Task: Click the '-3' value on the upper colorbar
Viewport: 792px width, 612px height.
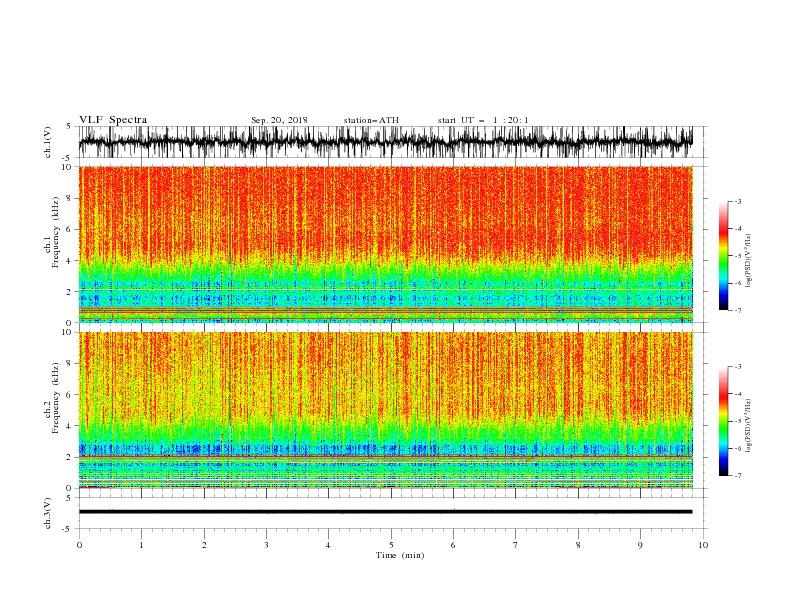Action: coord(738,201)
